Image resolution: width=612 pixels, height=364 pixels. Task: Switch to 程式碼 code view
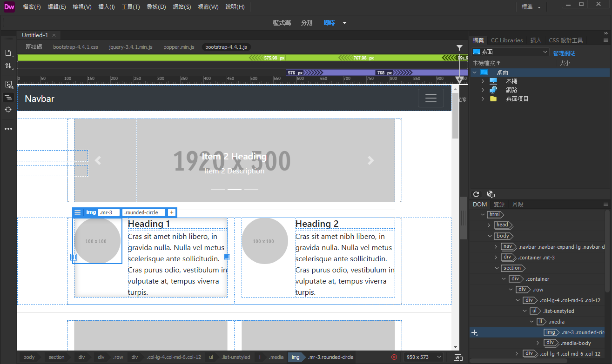tap(282, 23)
